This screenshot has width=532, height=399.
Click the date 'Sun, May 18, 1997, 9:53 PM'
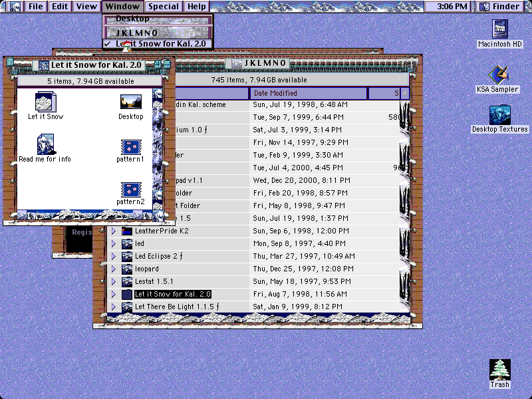pyautogui.click(x=302, y=281)
